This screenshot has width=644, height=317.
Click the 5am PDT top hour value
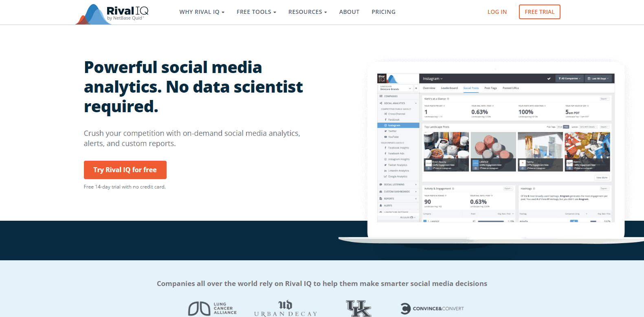[x=572, y=112]
